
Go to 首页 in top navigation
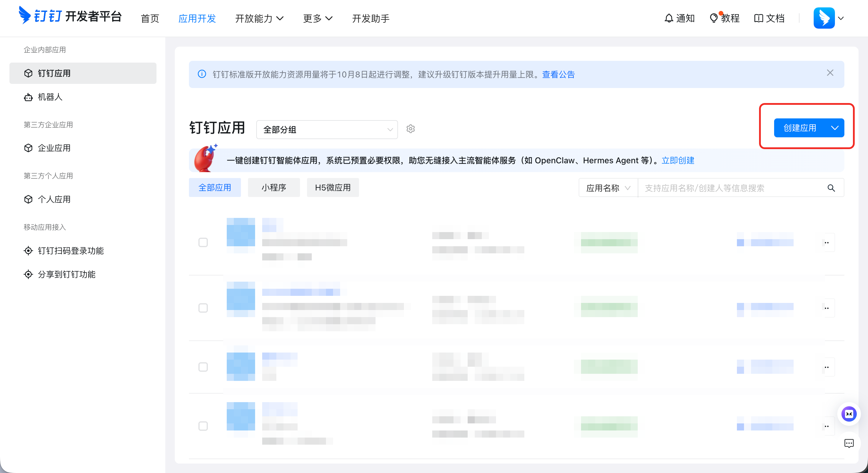point(150,18)
